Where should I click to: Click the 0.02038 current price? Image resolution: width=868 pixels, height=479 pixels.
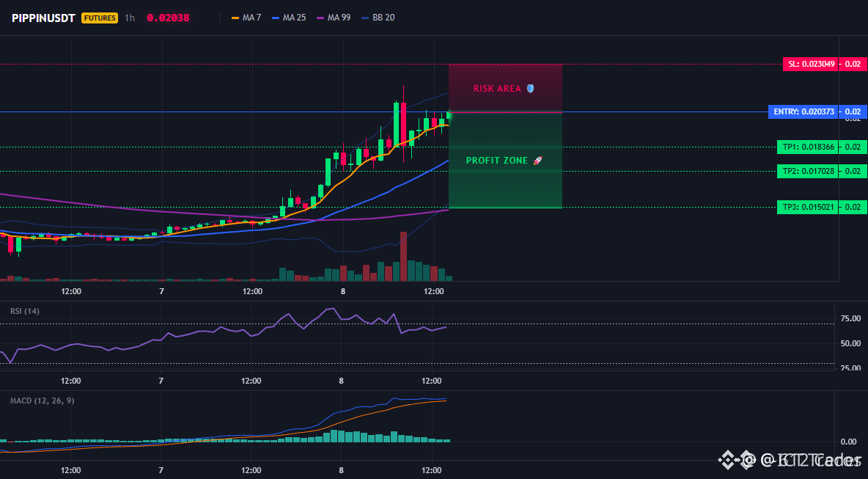pyautogui.click(x=169, y=18)
